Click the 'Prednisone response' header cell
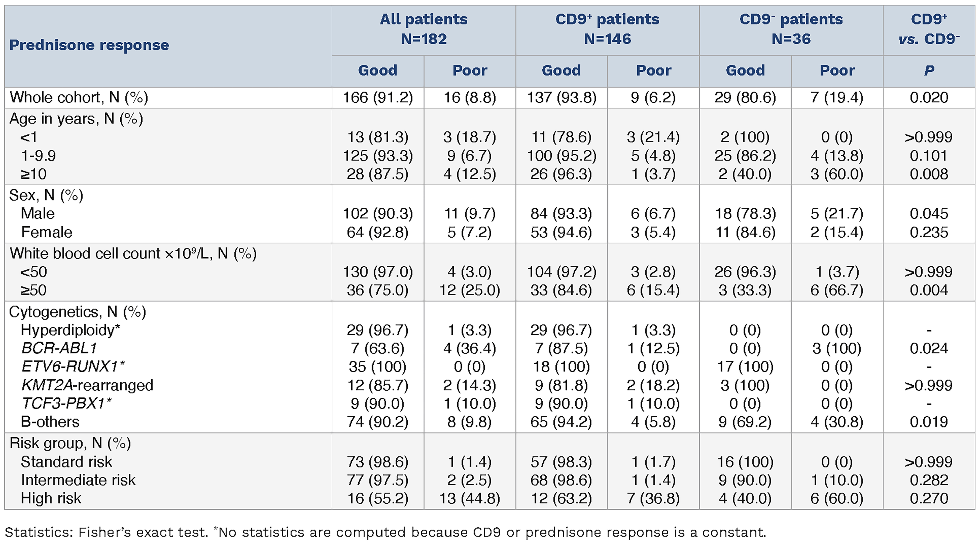Image resolution: width=980 pixels, height=550 pixels. click(89, 45)
